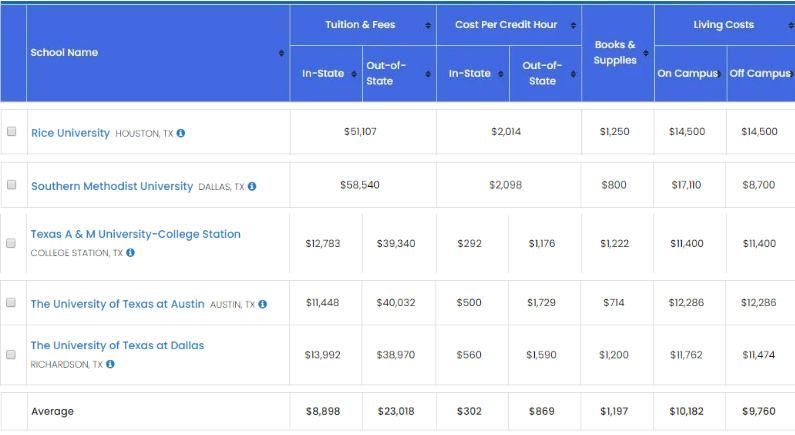Open info icon next to Rice University
The image size is (795, 435).
pos(180,133)
